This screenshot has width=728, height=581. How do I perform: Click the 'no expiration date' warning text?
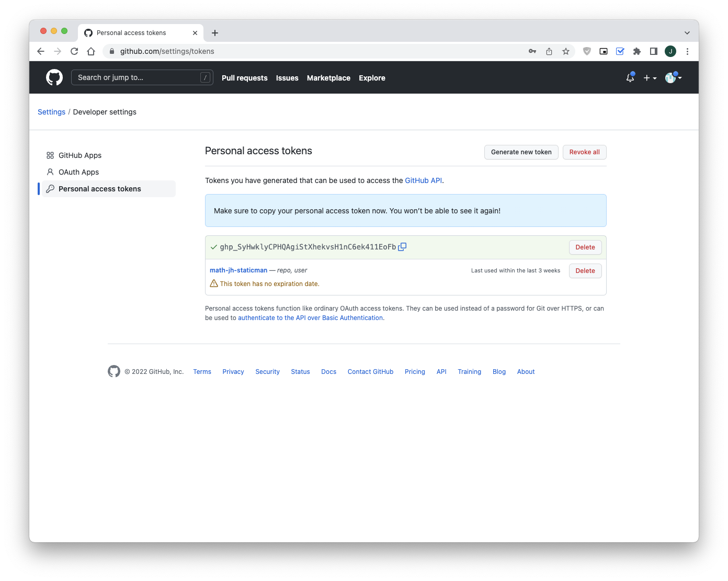[x=269, y=284]
